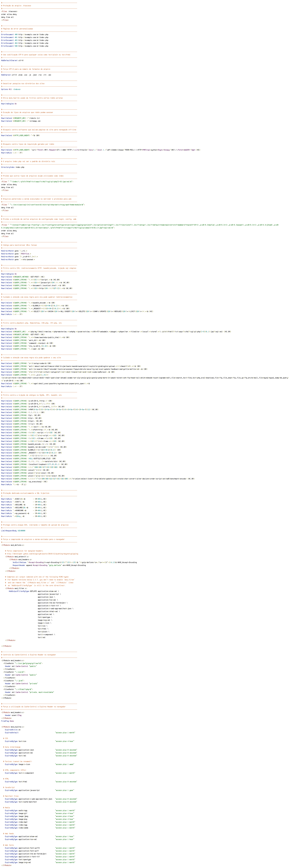Click the '<IfModule mod_deflate.c>' opening tag
Viewport: 290px width, 868px height.
pyautogui.click(x=12, y=545)
